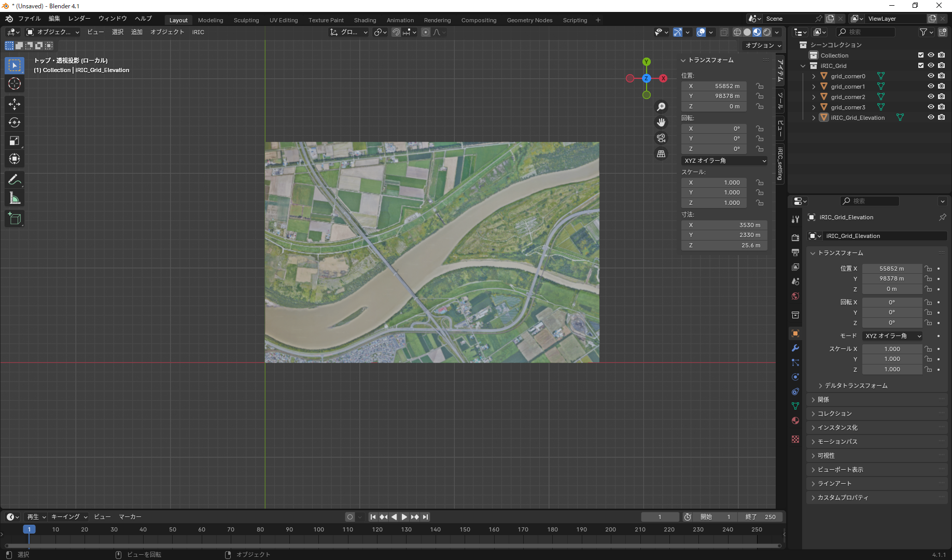
Task: Click the Add Cube tool
Action: tap(15, 219)
